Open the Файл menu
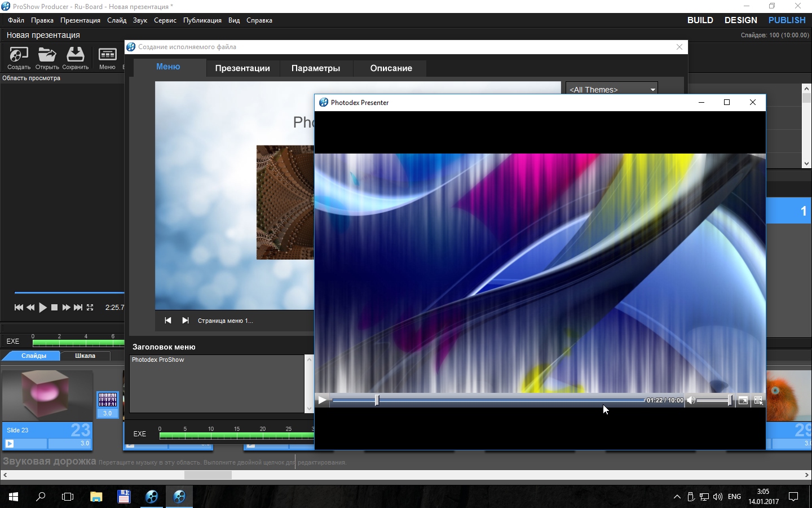The height and width of the screenshot is (508, 812). (x=16, y=20)
